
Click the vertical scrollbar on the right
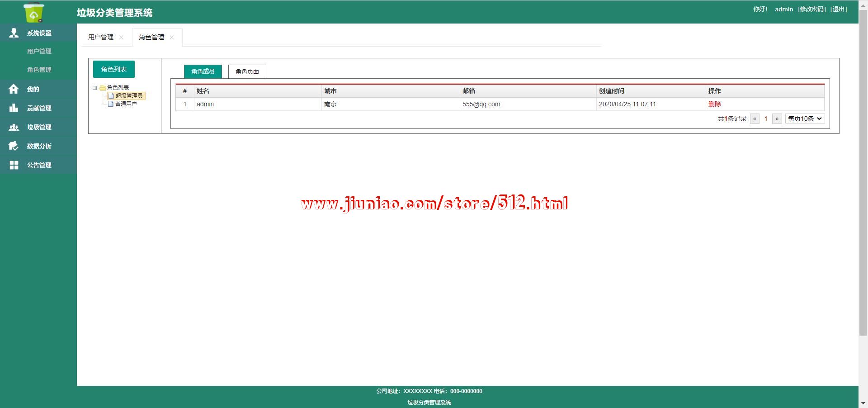point(863,181)
